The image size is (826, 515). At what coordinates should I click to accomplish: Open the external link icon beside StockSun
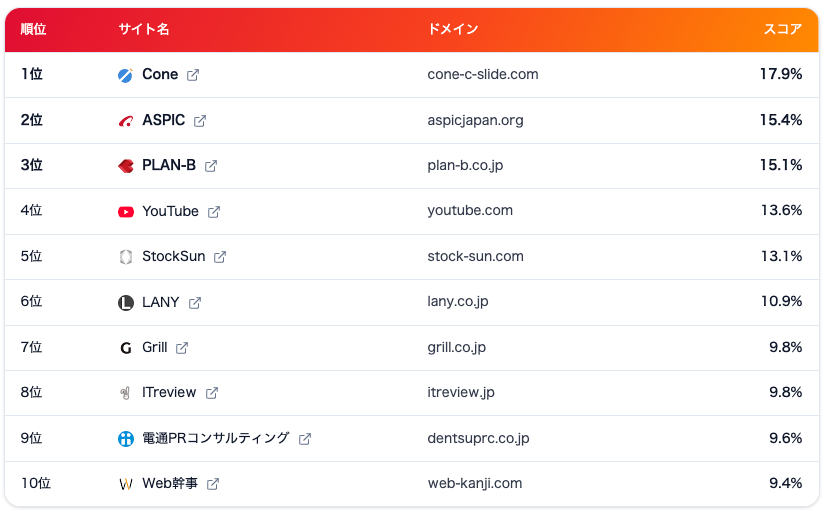click(220, 257)
